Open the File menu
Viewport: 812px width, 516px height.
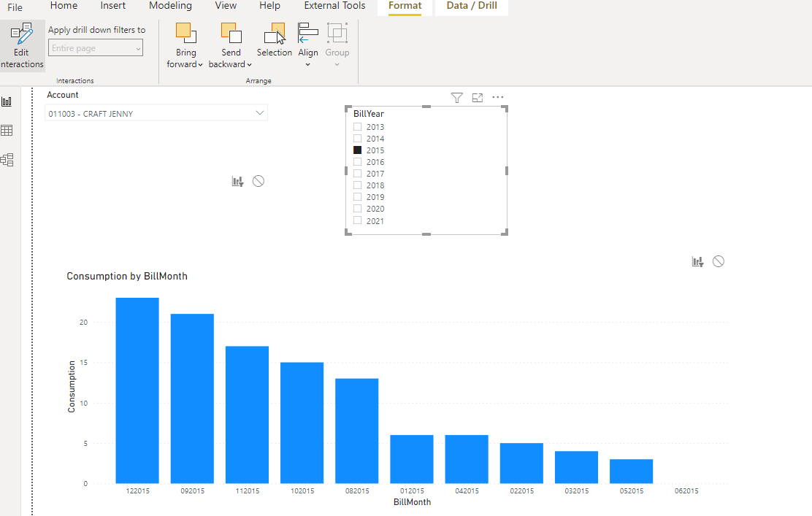pos(15,7)
